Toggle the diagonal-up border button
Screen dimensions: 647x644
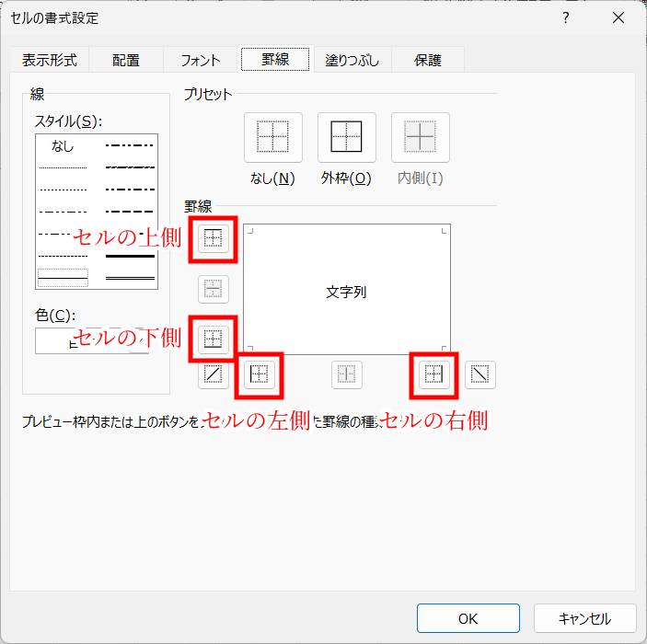(x=213, y=374)
